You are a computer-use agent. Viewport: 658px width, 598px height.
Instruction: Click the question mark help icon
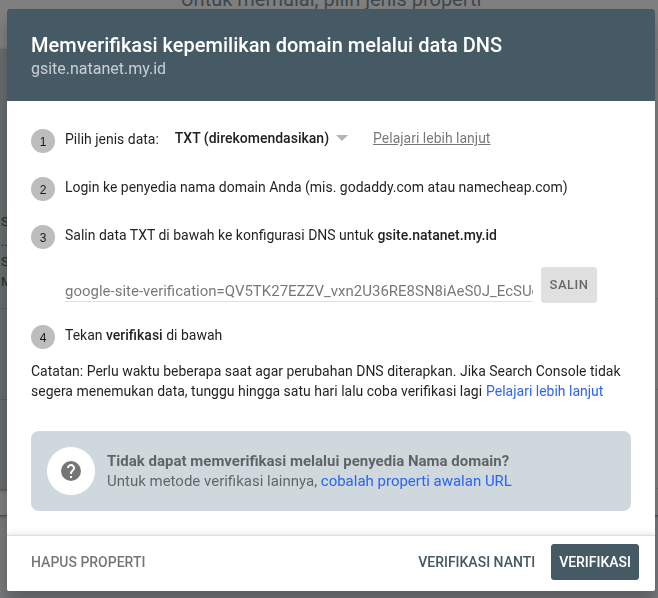(70, 471)
